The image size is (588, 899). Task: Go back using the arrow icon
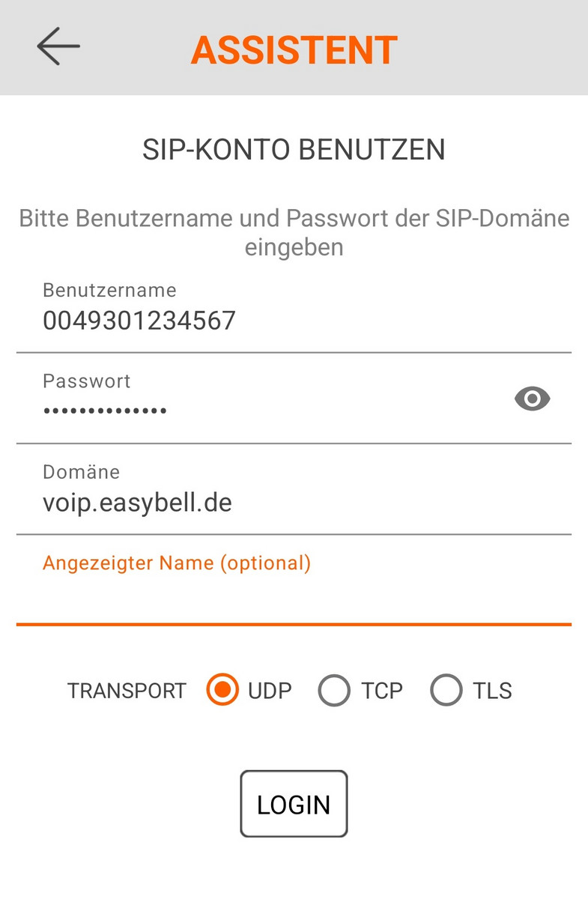pos(58,46)
